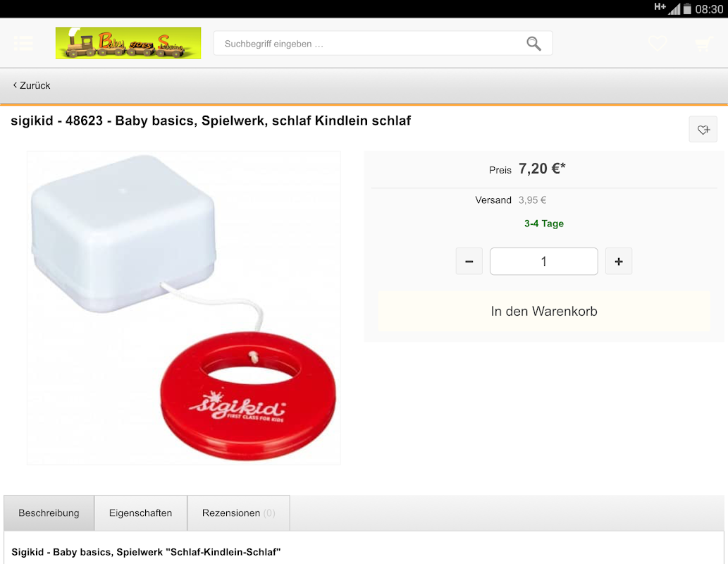Open the shopping cart icon
The width and height of the screenshot is (728, 564).
click(703, 44)
